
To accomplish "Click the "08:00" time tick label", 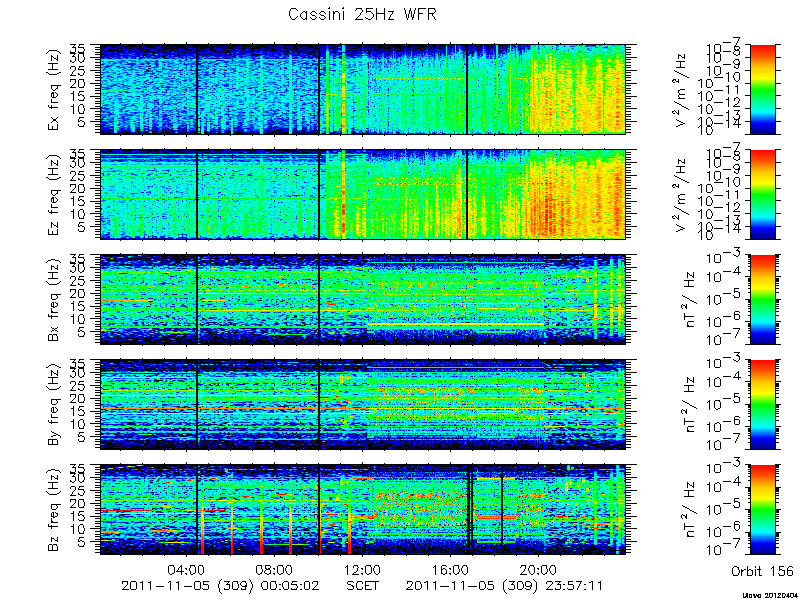I will pos(275,569).
